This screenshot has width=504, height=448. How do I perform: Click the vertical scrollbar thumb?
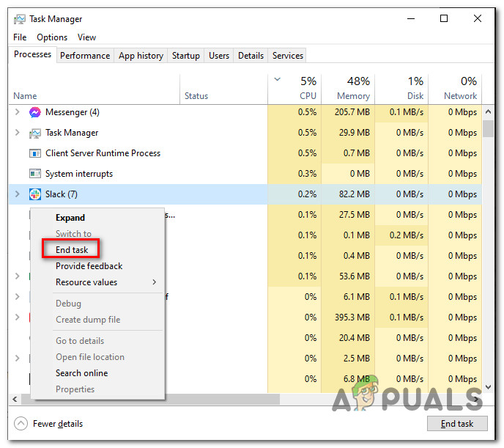[488, 128]
